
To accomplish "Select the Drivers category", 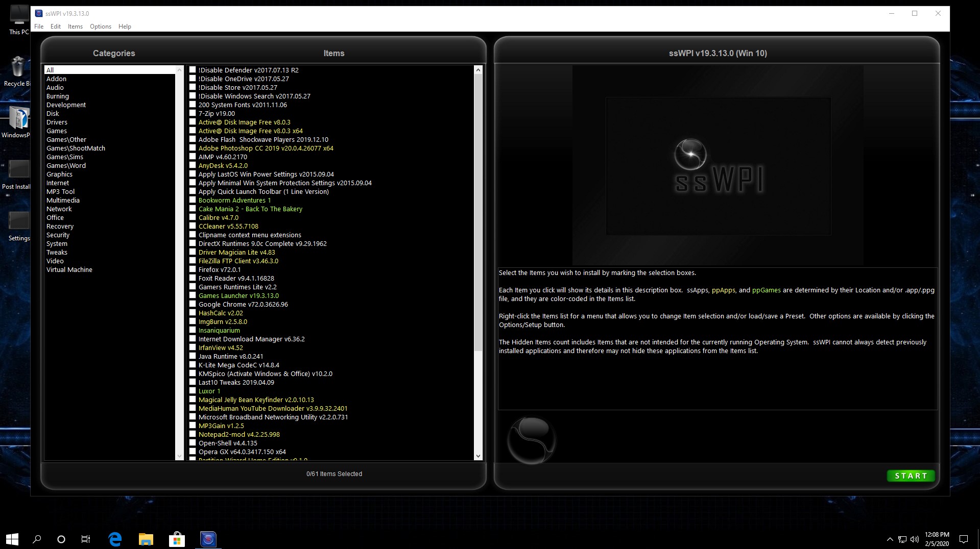I will [57, 122].
